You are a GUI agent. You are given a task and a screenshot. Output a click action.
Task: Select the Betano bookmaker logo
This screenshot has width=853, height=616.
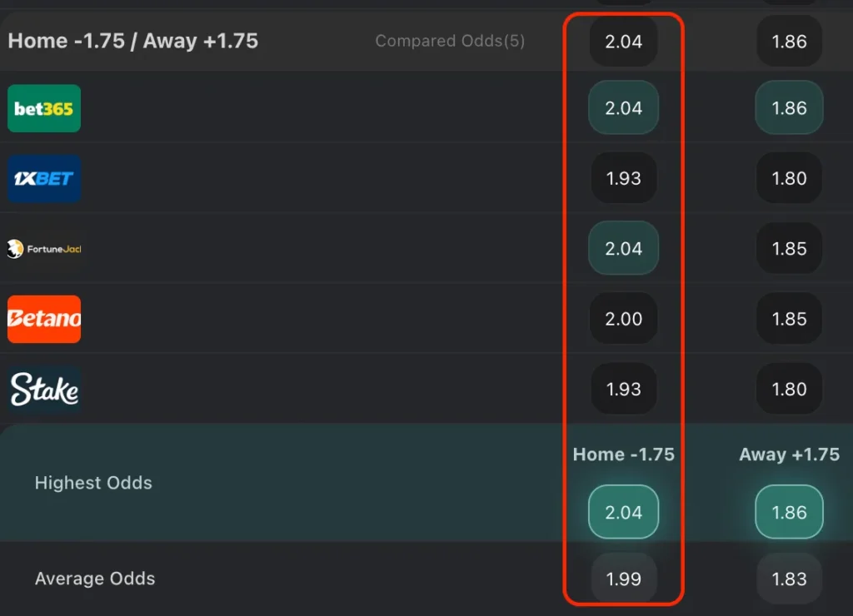pos(43,319)
